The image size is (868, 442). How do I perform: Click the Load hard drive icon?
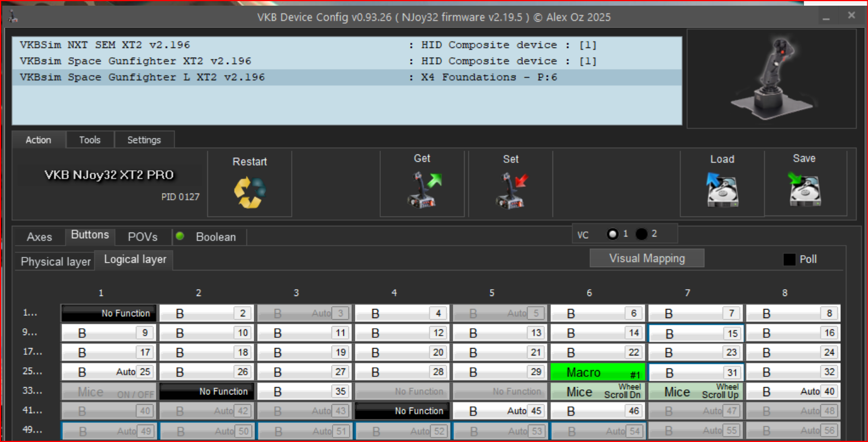click(x=722, y=191)
